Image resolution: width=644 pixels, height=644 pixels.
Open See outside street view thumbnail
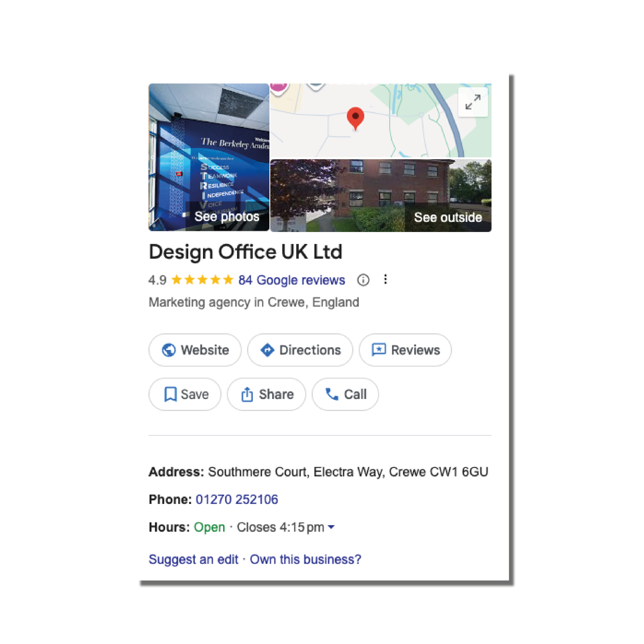pyautogui.click(x=381, y=195)
